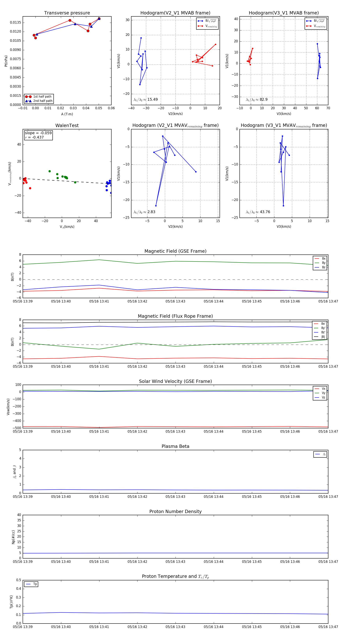This screenshot has height=644, width=351.
Task: Click "05/16 13:41" tick under Proton Number Density
Action: point(99,562)
